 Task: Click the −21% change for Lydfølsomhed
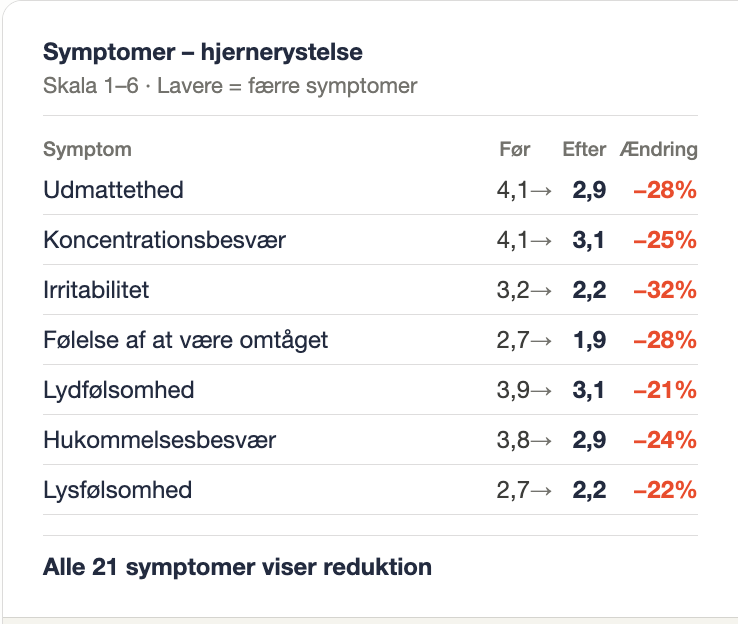[665, 390]
